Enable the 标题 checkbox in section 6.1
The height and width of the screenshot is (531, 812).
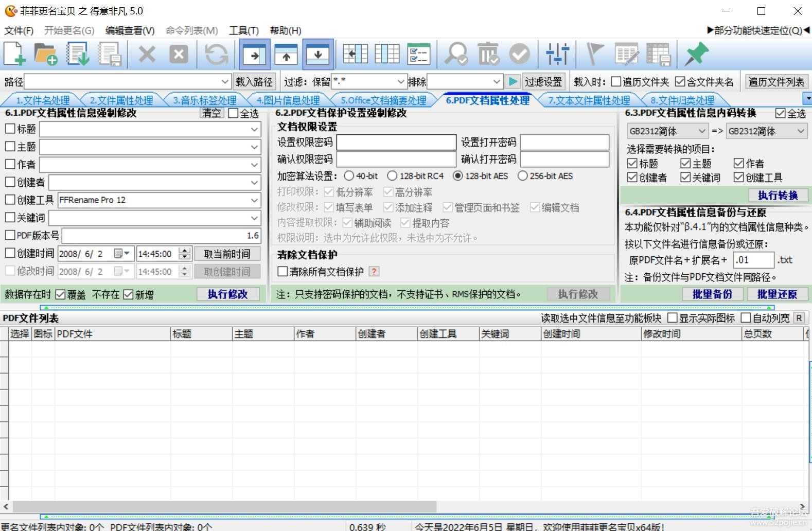[10, 129]
